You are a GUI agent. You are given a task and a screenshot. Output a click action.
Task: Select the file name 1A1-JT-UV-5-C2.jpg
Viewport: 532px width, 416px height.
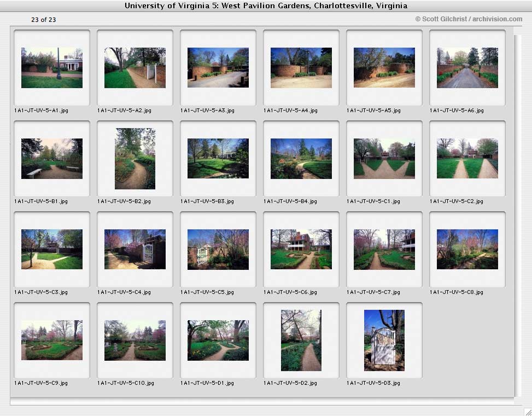pyautogui.click(x=457, y=201)
